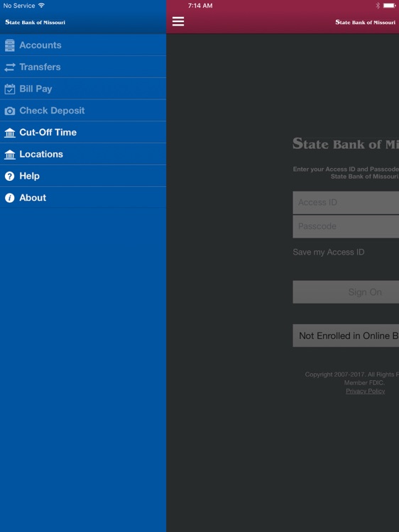Tap the large State Bank login logo
Viewport: 399px width, 532px height.
[x=346, y=143]
